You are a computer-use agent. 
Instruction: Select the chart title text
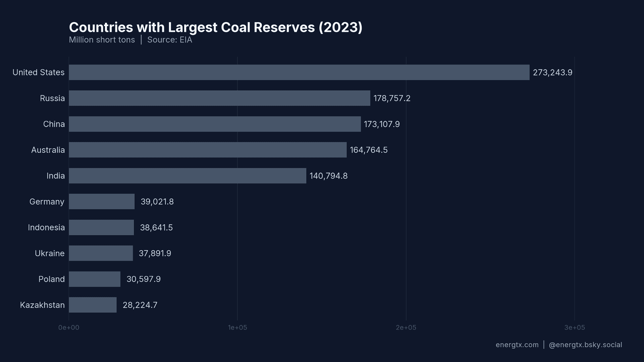coord(216,27)
